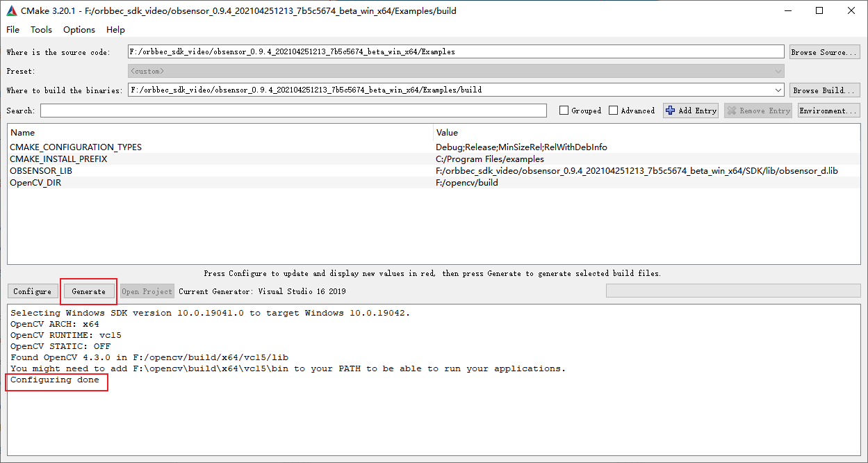Viewport: 868px width, 463px height.
Task: Click the Name column header
Action: pyautogui.click(x=22, y=132)
